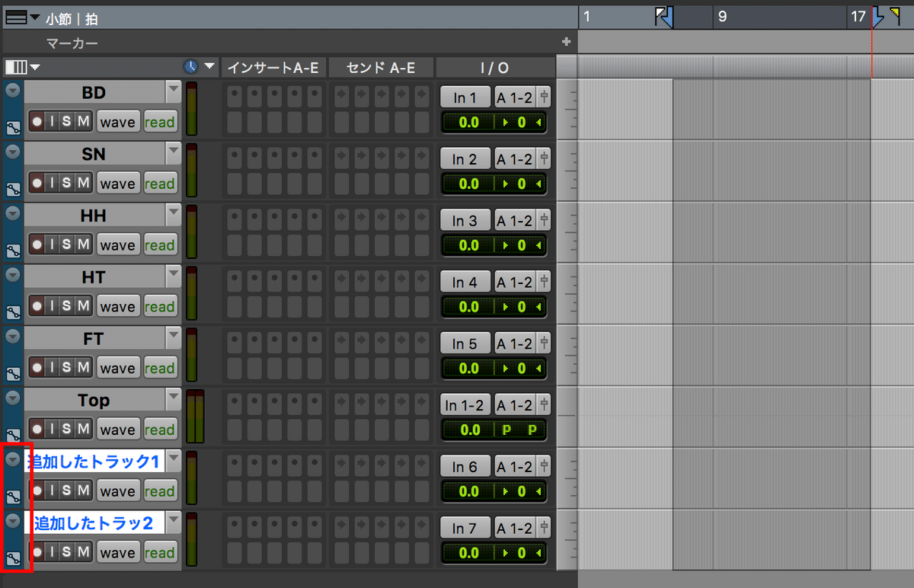Open the edit window column view selector
The width and height of the screenshot is (914, 588).
click(16, 67)
